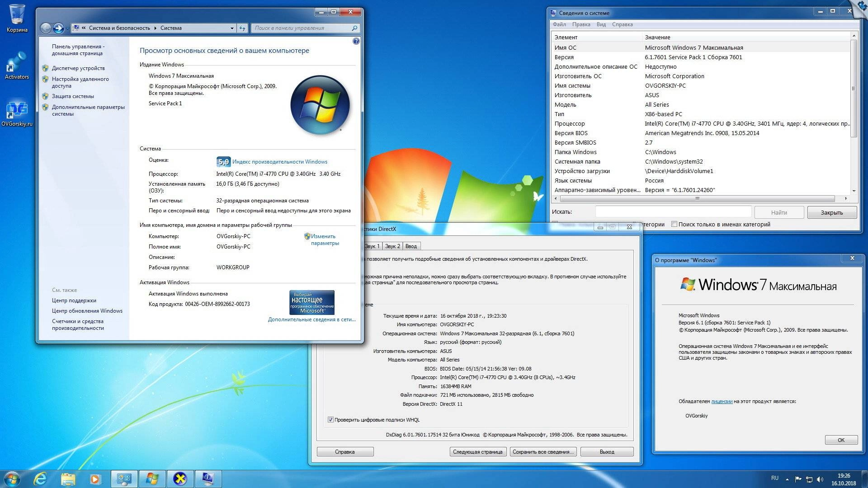Screen dimensions: 868x488
Task: Click Закрыть button in System Information
Action: click(x=832, y=212)
